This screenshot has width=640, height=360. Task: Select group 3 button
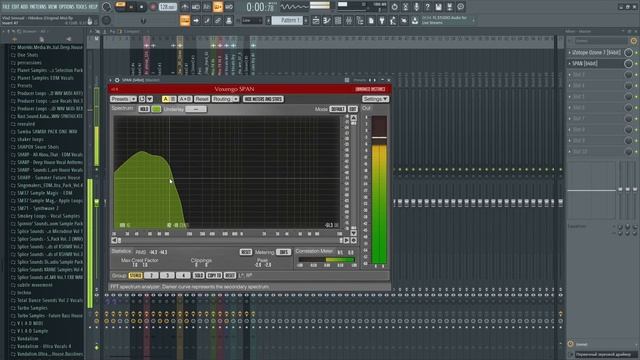(167, 276)
